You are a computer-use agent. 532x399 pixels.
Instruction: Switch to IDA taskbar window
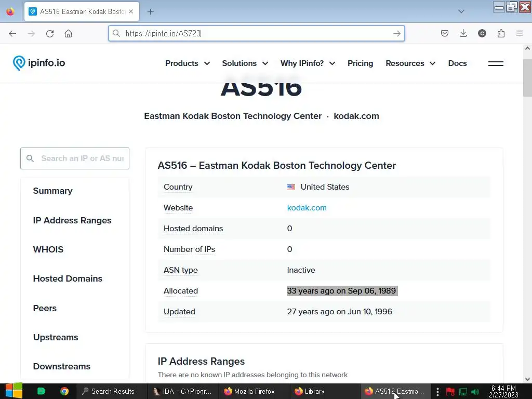183,391
